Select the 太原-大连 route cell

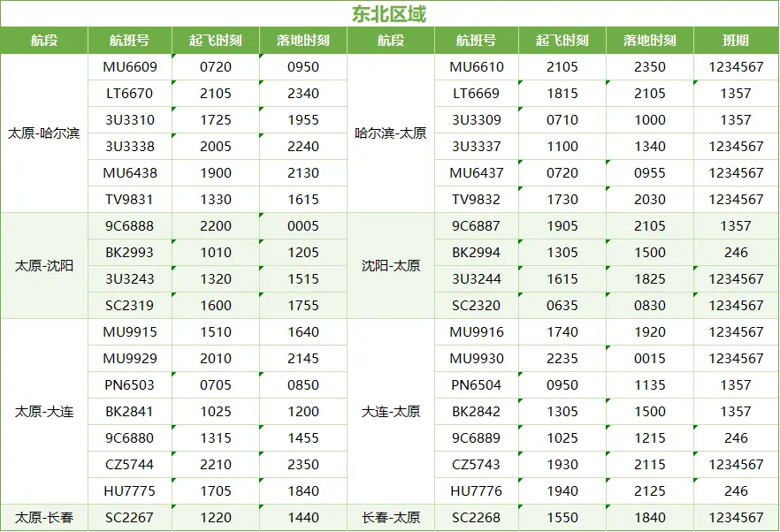[x=44, y=412]
